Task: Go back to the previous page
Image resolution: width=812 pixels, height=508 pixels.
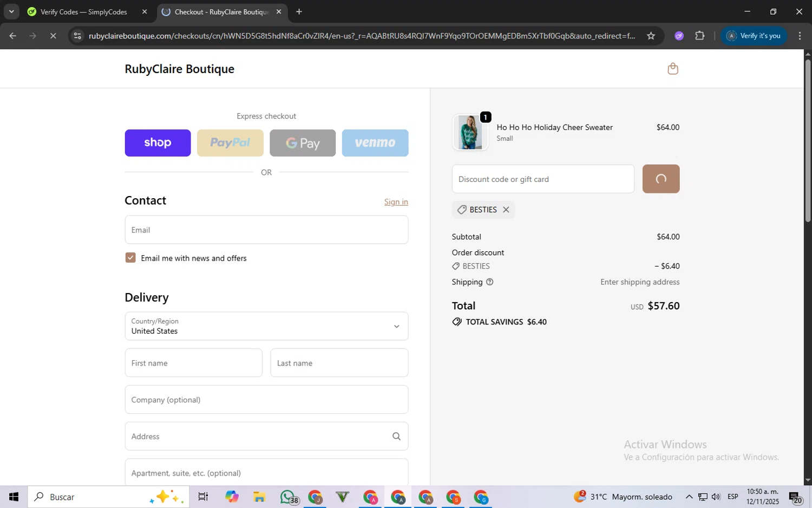Action: pyautogui.click(x=13, y=36)
